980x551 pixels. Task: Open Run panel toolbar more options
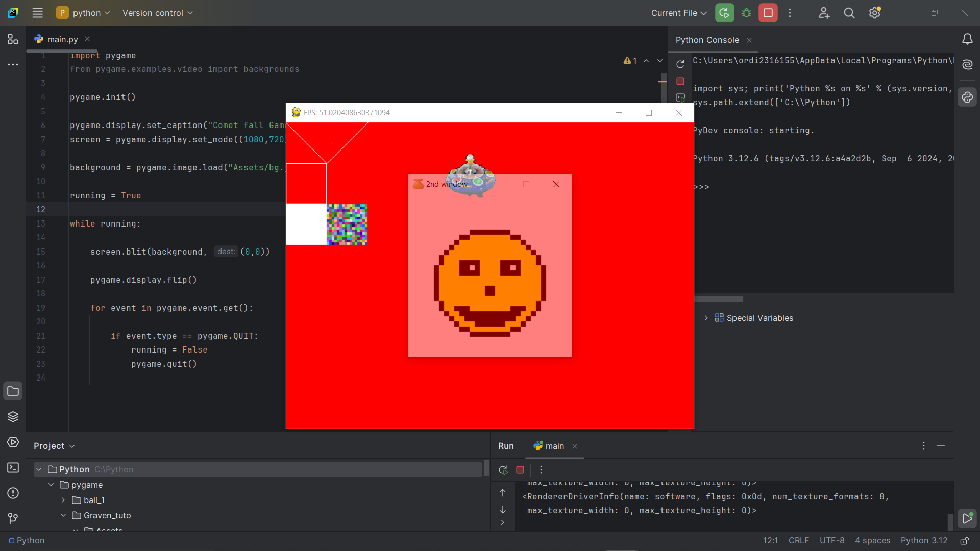[541, 470]
